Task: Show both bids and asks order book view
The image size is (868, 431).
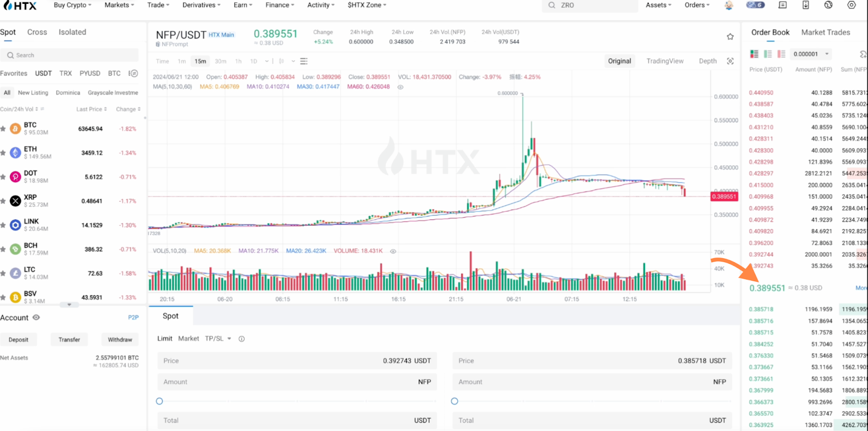Action: [754, 54]
